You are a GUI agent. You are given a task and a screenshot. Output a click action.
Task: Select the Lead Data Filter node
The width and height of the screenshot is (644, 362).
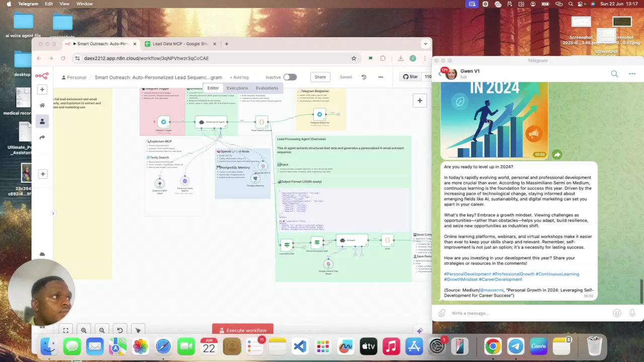click(x=287, y=245)
